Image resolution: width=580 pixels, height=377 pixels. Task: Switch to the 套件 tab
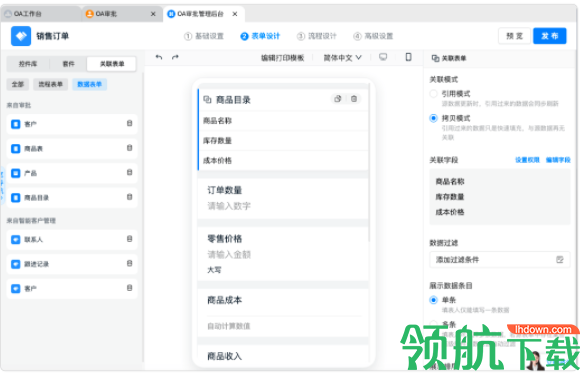click(x=68, y=64)
